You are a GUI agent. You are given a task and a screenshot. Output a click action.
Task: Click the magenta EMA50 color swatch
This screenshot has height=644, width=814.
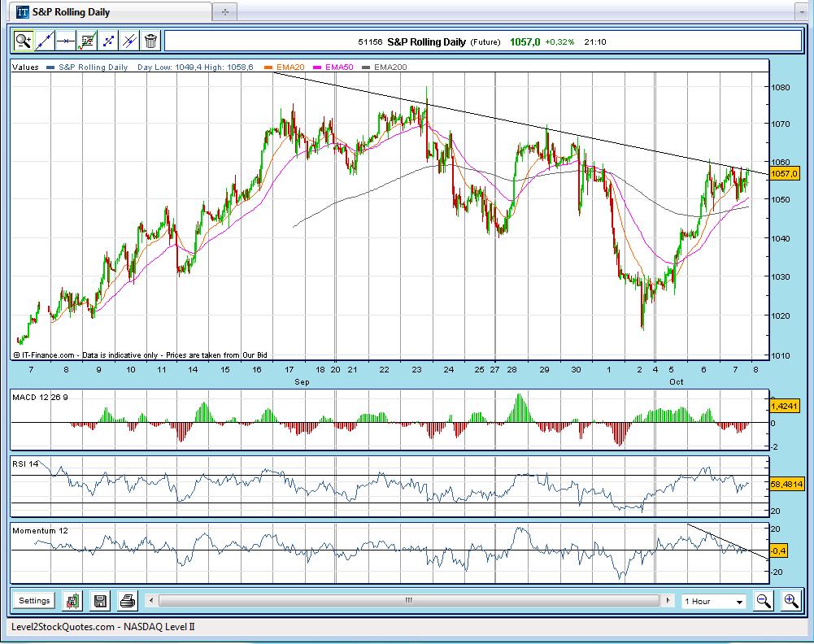click(317, 67)
